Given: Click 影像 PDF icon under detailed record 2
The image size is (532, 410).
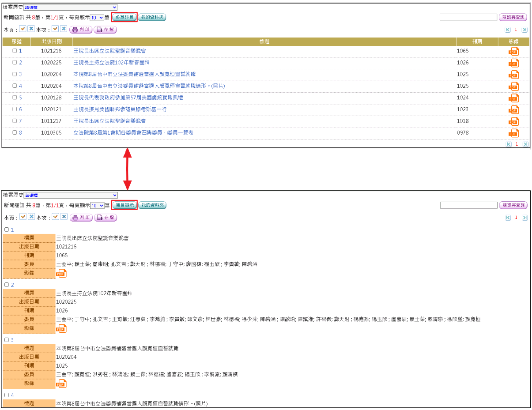Looking at the screenshot, I should pyautogui.click(x=61, y=328).
